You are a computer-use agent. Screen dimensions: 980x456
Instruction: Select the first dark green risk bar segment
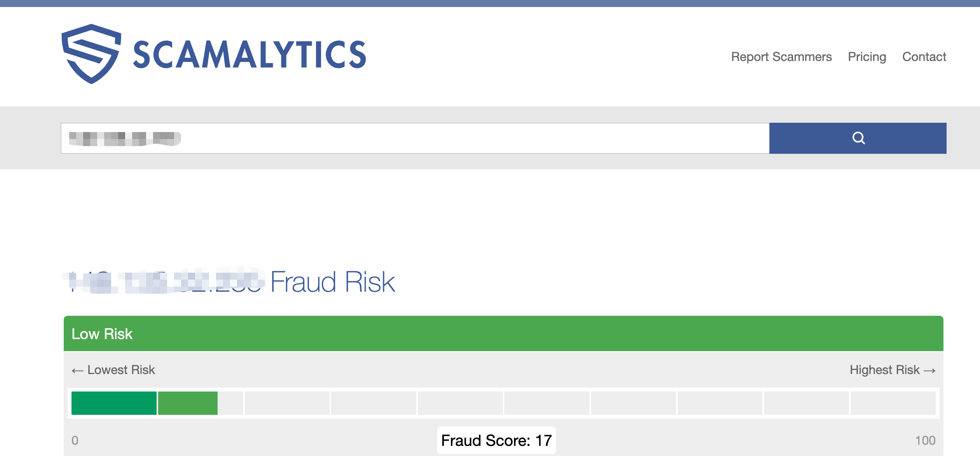point(114,403)
